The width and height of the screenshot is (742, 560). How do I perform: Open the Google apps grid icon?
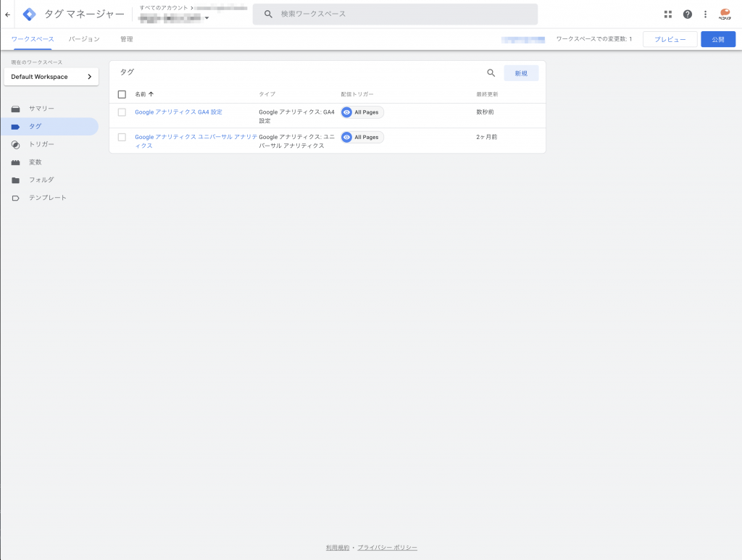click(x=667, y=14)
